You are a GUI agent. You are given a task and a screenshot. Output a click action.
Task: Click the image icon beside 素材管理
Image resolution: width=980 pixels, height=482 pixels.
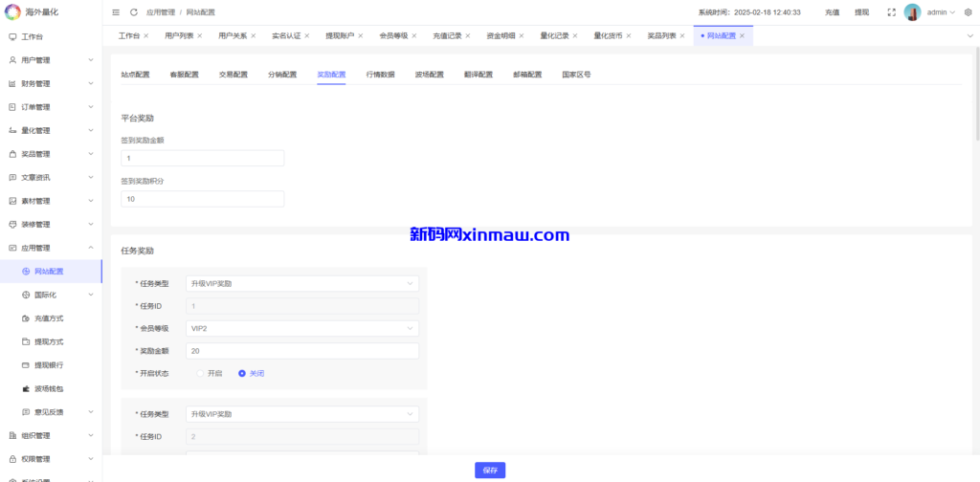(x=12, y=201)
